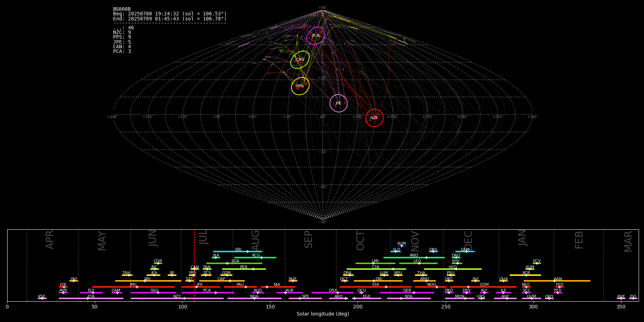
Task: Select the SDA shower bar
Action: 234,263
